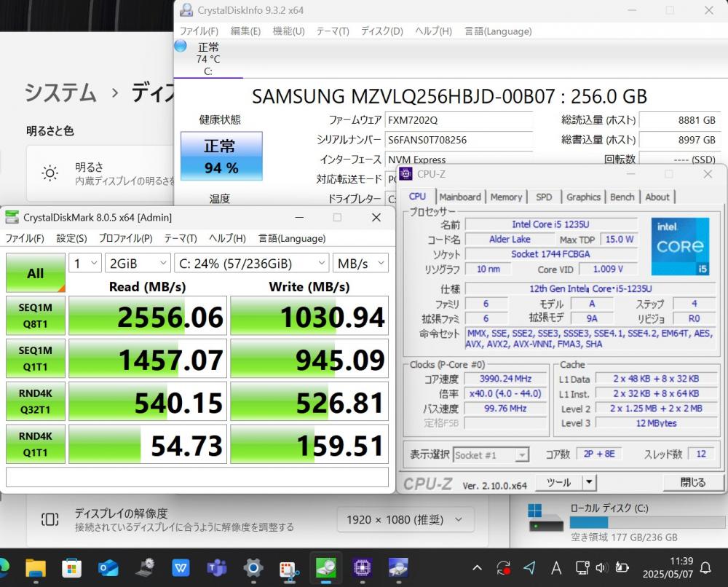This screenshot has height=587, width=728.
Task: Open プロファイル(P) menu in CrystalDiskMark
Action: point(125,238)
